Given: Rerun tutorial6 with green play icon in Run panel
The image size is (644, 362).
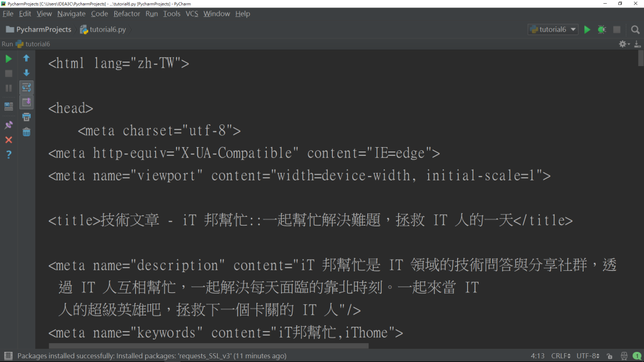Looking at the screenshot, I should tap(8, 58).
